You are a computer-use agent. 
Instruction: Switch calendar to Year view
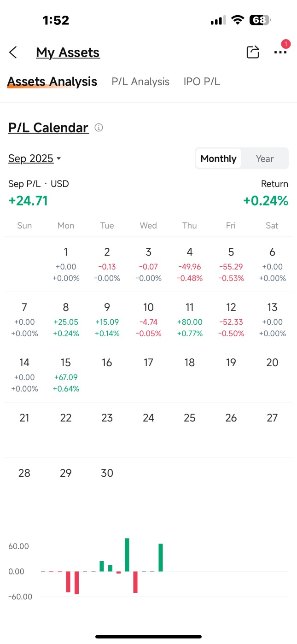tap(265, 158)
